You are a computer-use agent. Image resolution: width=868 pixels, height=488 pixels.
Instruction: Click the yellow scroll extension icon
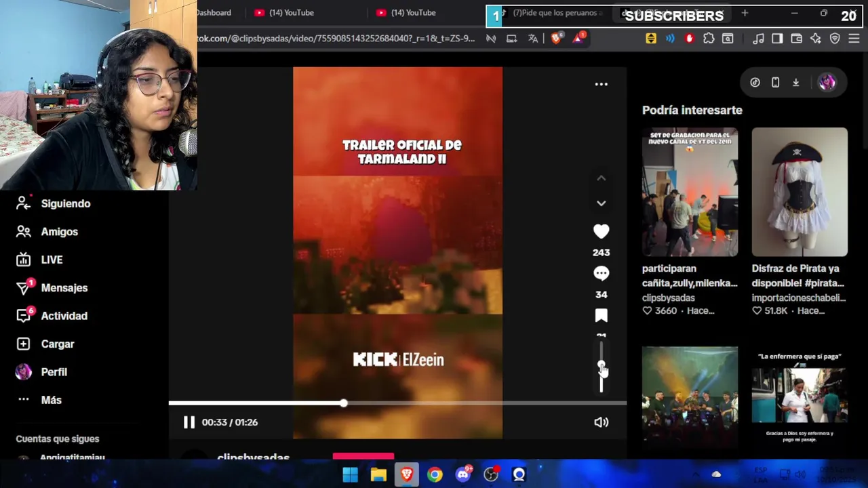651,39
